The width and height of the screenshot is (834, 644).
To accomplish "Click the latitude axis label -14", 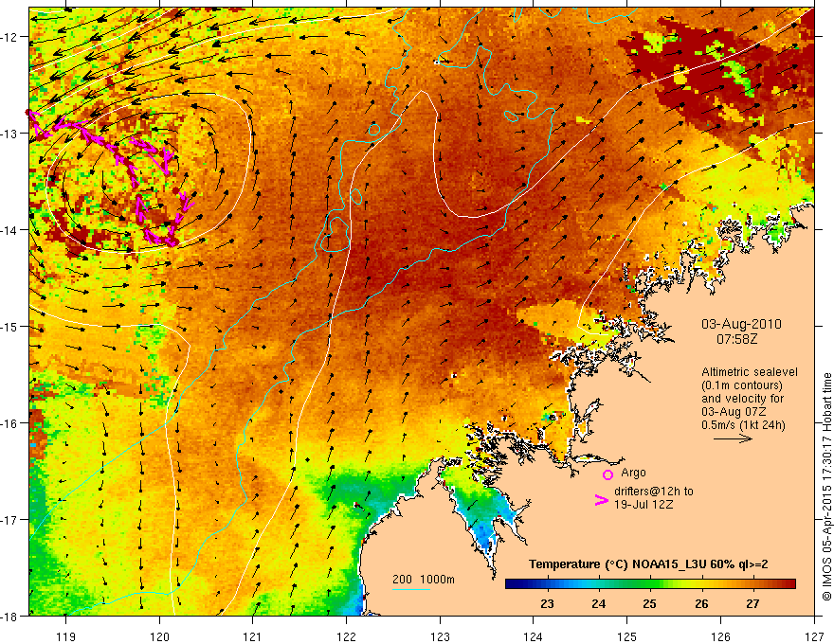I will coord(9,229).
